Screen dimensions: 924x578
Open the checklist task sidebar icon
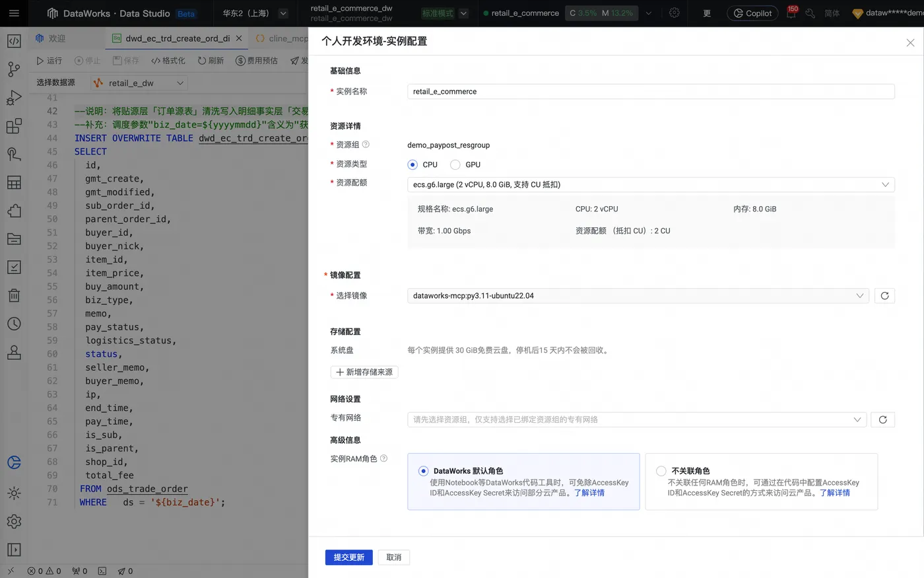pos(14,267)
